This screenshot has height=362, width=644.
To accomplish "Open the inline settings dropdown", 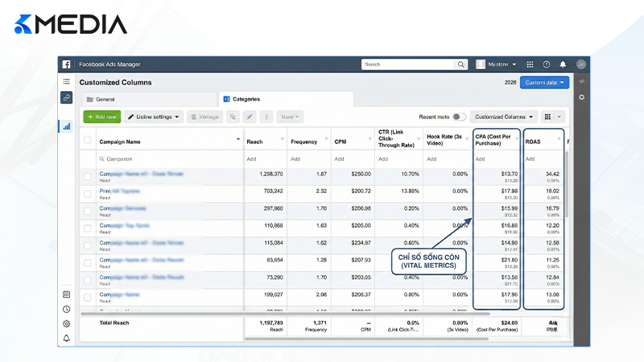I will point(153,117).
